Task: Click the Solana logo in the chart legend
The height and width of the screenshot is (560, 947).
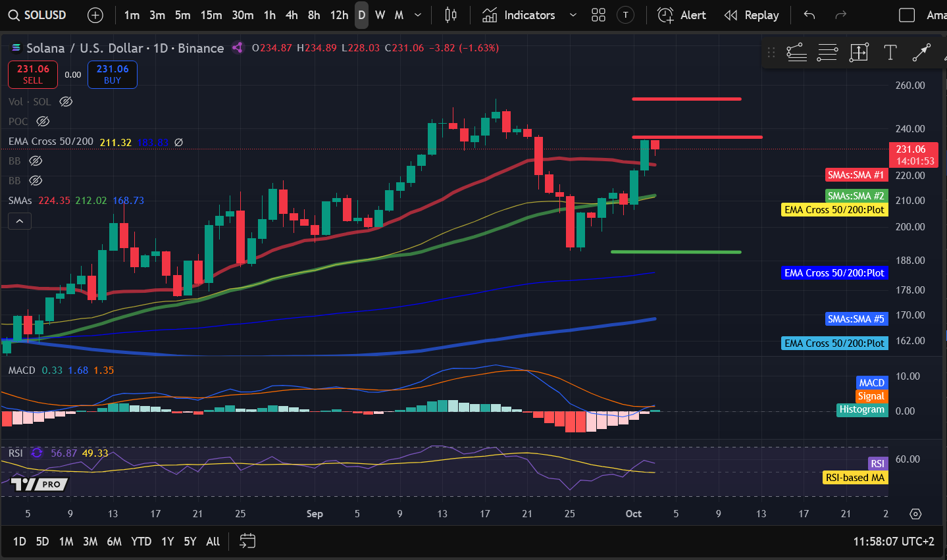Action: (x=16, y=48)
